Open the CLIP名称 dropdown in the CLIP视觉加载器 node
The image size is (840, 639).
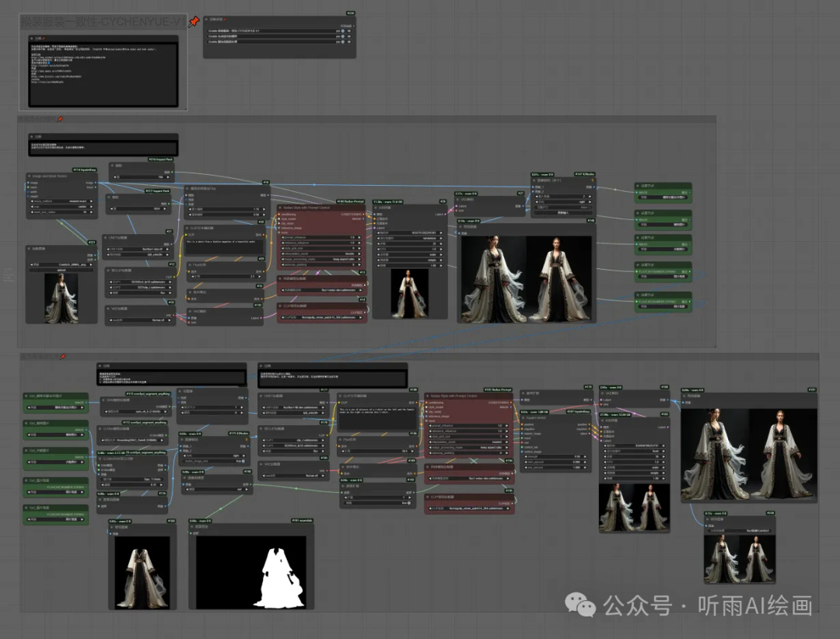click(x=321, y=318)
